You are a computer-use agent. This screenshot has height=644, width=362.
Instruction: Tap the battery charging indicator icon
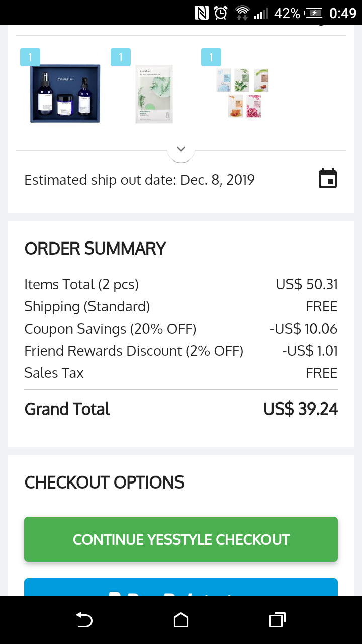point(313,13)
